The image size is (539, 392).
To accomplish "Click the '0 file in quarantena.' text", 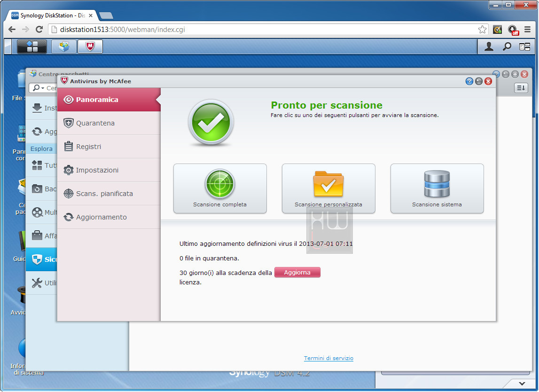I will (x=209, y=258).
